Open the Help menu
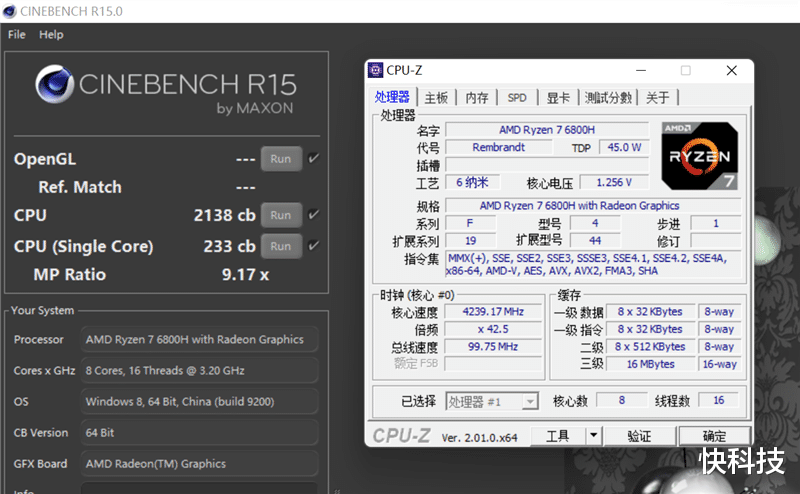 point(51,34)
